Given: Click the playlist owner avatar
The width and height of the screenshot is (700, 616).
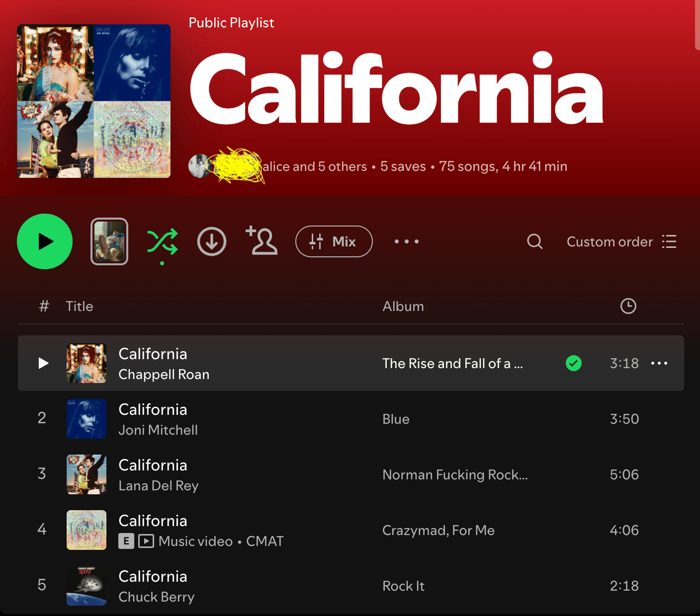Looking at the screenshot, I should point(199,166).
